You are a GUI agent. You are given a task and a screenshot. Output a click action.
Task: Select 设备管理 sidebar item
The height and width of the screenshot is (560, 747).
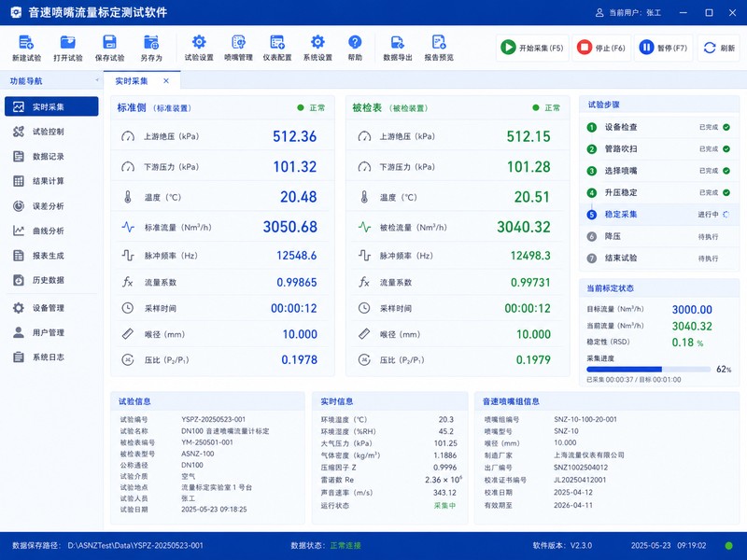click(x=51, y=308)
